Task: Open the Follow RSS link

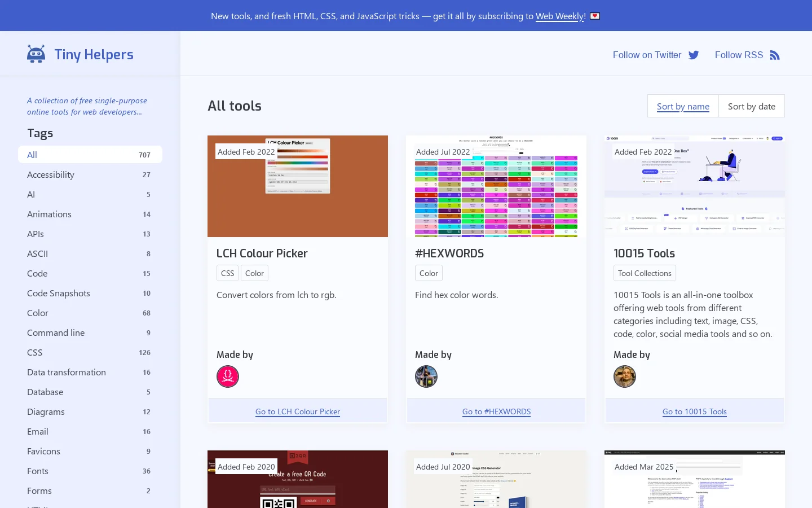Action: point(747,55)
